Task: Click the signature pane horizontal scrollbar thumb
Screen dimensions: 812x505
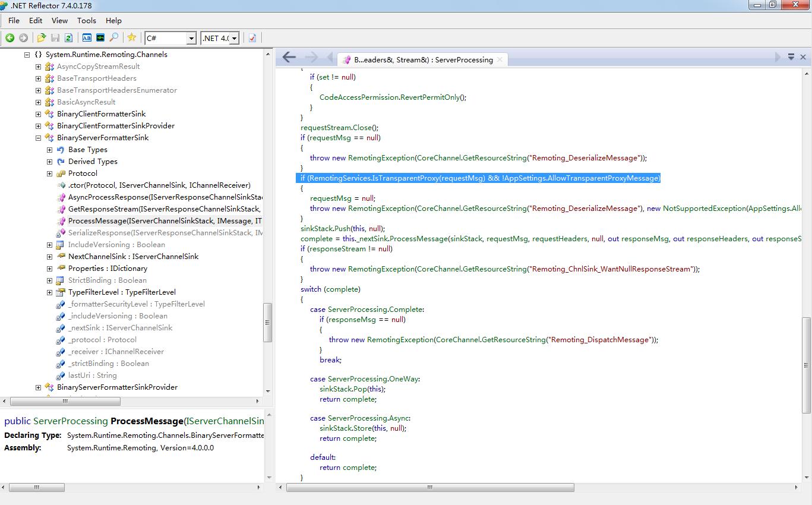Action: click(x=37, y=487)
